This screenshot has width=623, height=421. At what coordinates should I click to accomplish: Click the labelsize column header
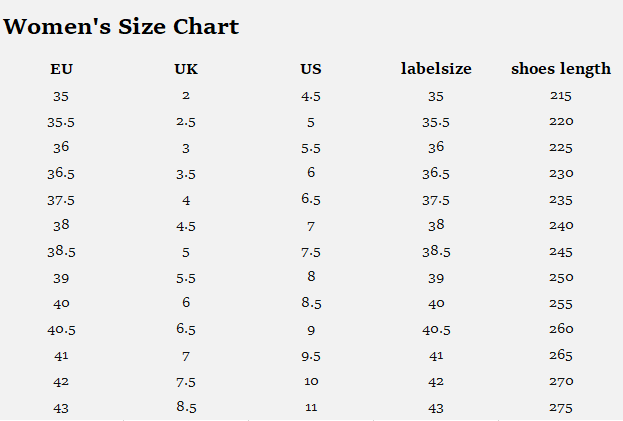[x=436, y=69]
